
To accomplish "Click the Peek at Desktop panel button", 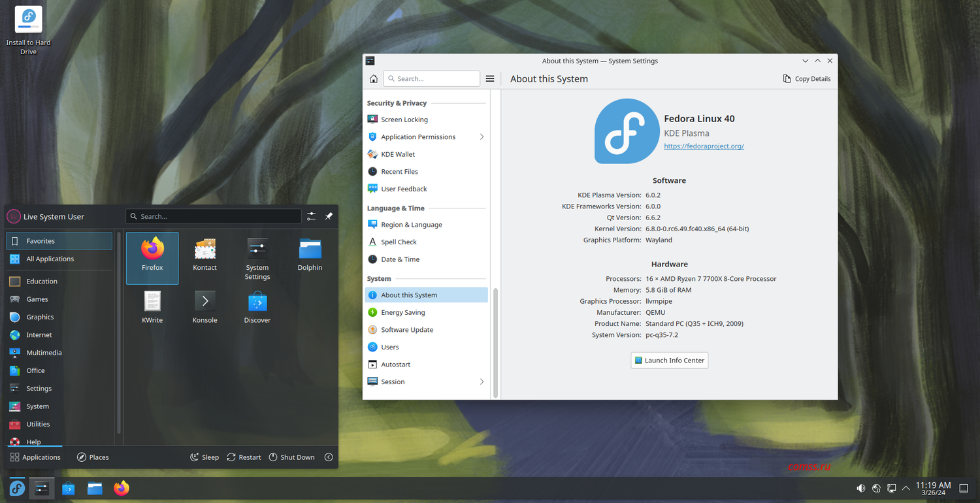I will tap(963, 488).
